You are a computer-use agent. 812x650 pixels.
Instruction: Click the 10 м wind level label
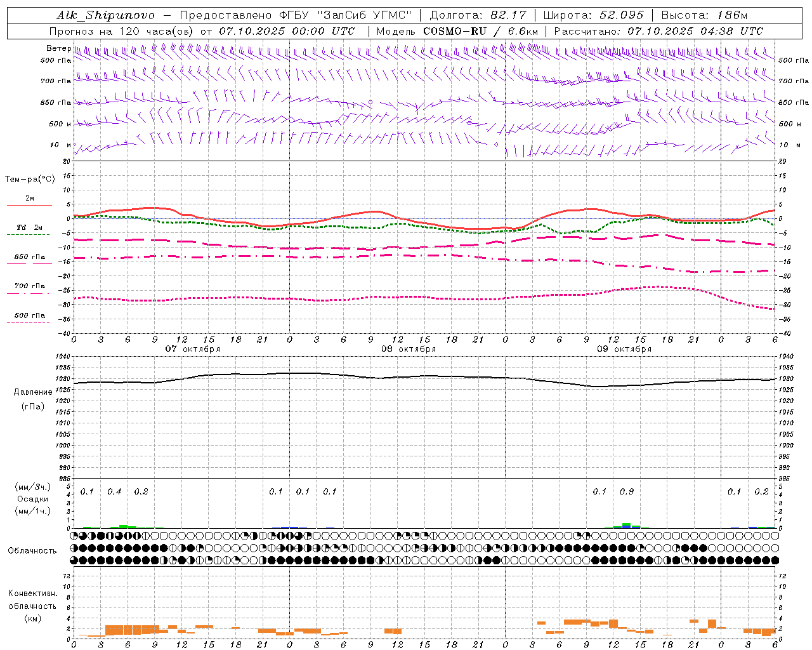click(60, 145)
